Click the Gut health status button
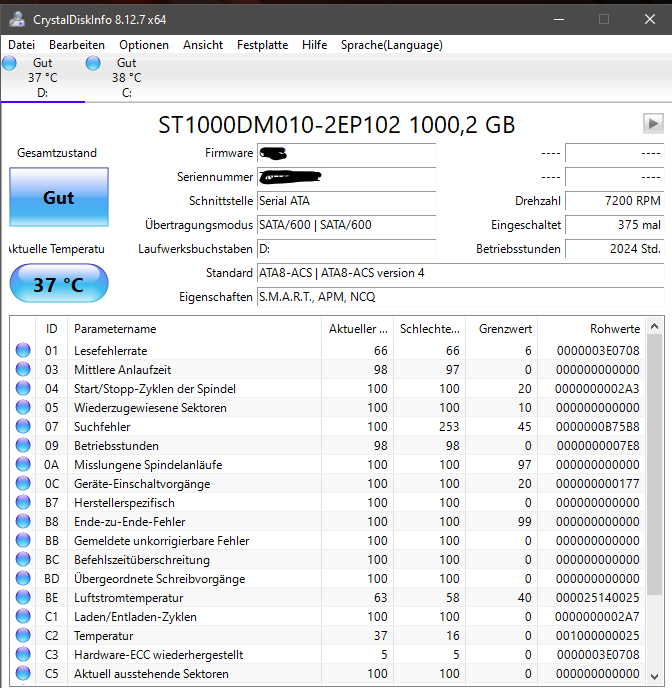Viewport: 672px width, 688px height. pyautogui.click(x=59, y=197)
